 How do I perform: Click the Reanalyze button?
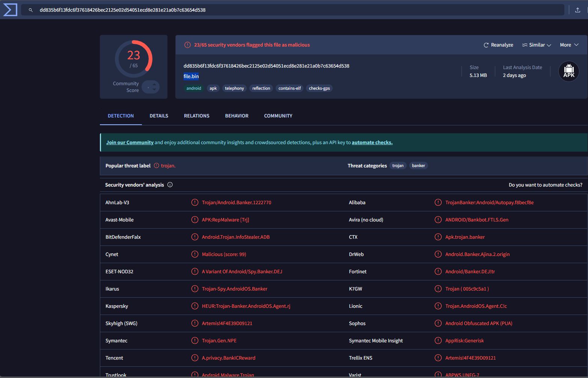[498, 45]
